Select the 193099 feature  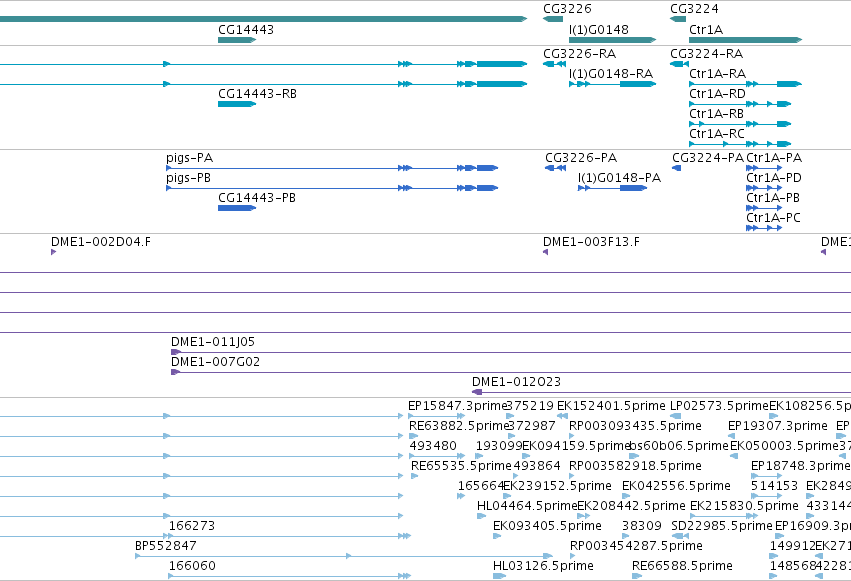pos(479,456)
